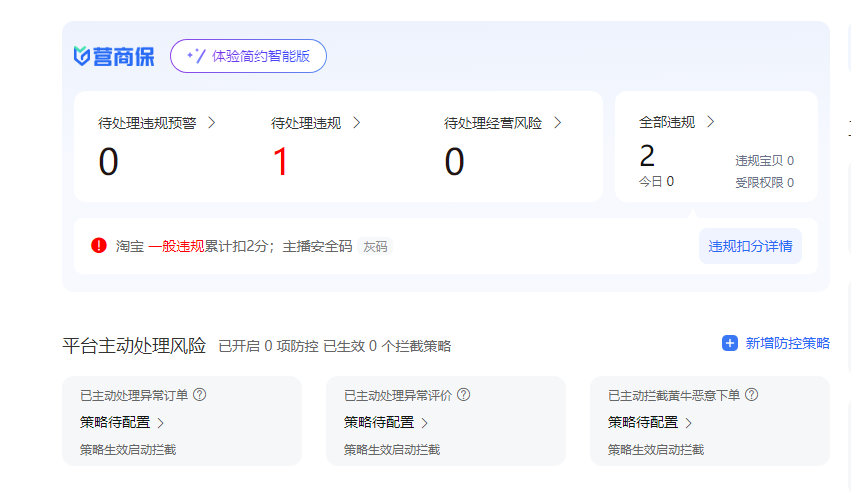Click the red warning exclamation icon

pyautogui.click(x=99, y=245)
